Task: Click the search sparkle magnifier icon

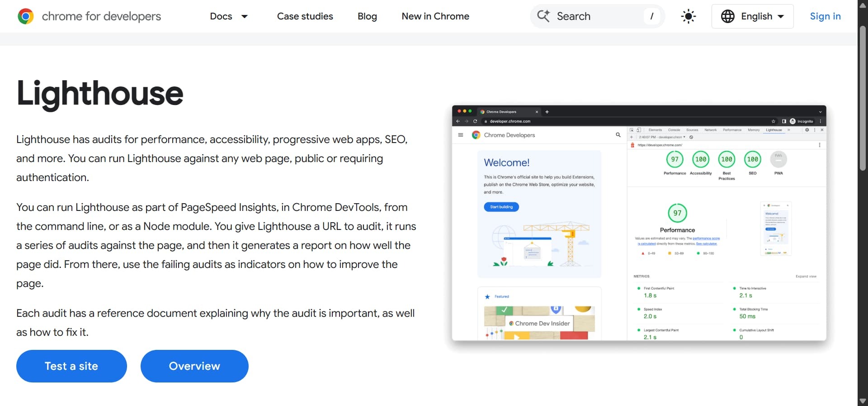Action: [543, 16]
